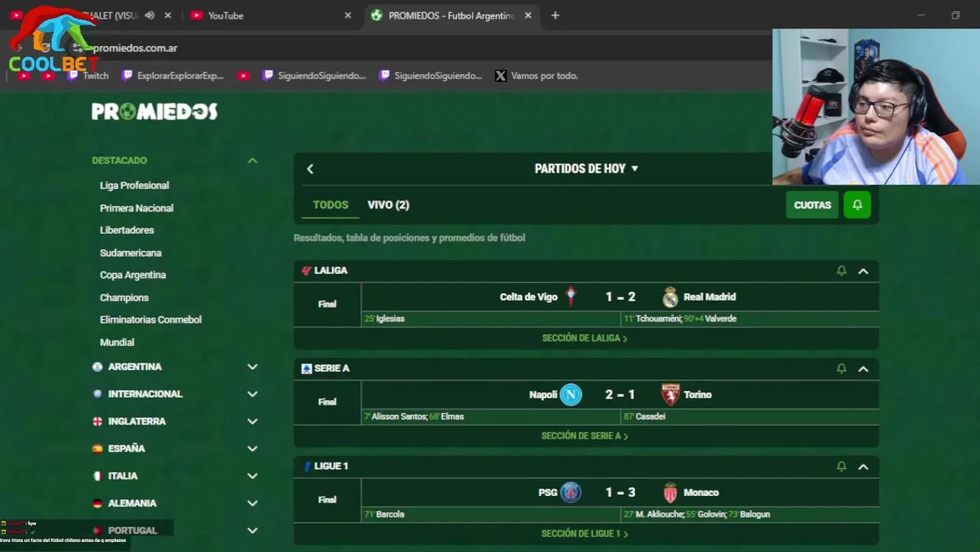
Task: Expand the Portugal category chevron
Action: pyautogui.click(x=252, y=531)
